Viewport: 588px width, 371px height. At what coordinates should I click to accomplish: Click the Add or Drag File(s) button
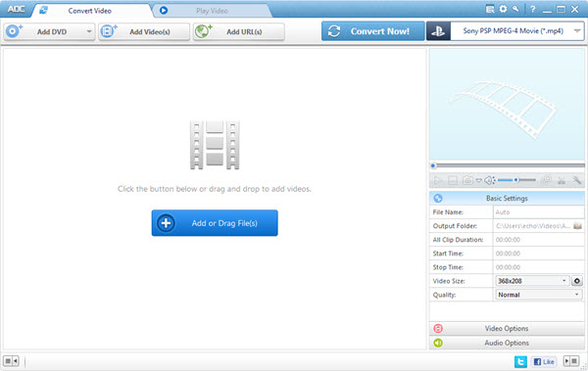point(215,223)
